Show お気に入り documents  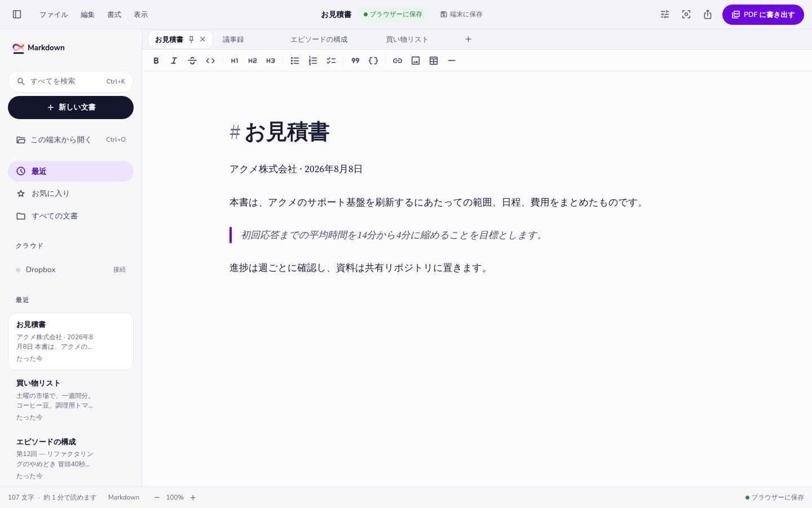pyautogui.click(x=70, y=194)
